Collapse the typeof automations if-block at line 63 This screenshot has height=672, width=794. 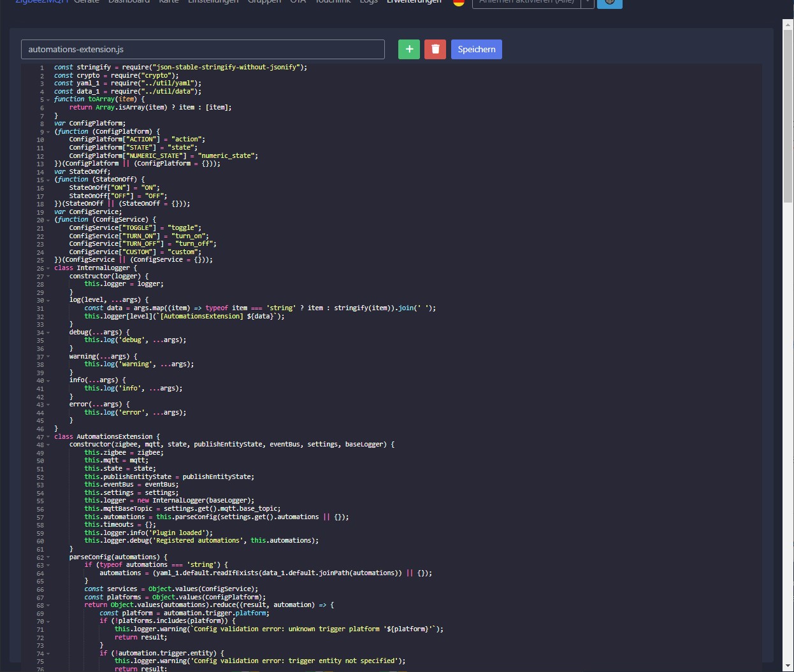[x=48, y=565]
